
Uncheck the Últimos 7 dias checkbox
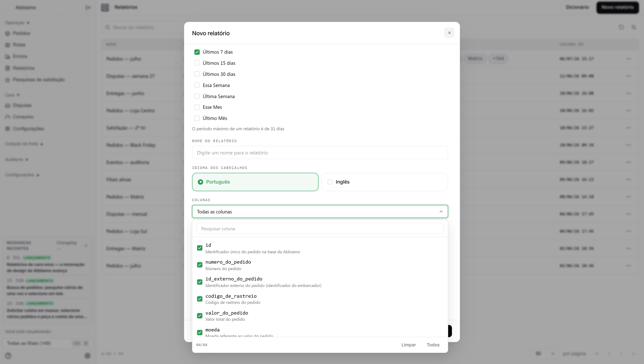[197, 52]
